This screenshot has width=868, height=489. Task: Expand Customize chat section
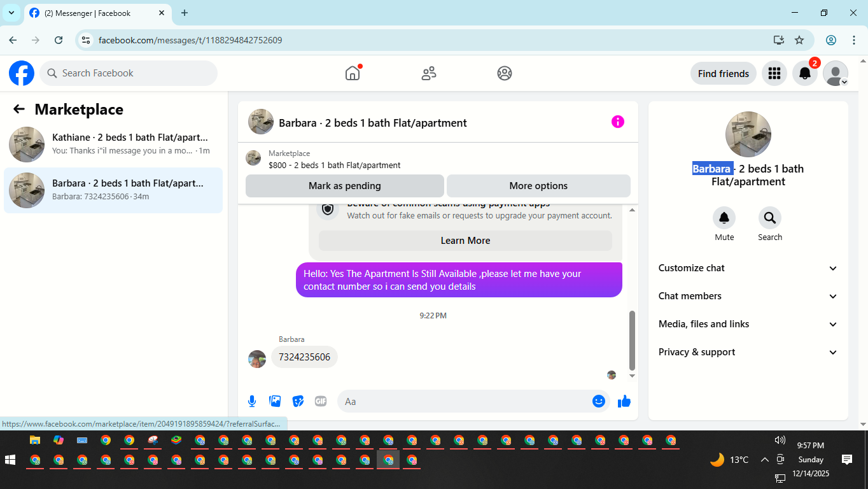tap(748, 268)
